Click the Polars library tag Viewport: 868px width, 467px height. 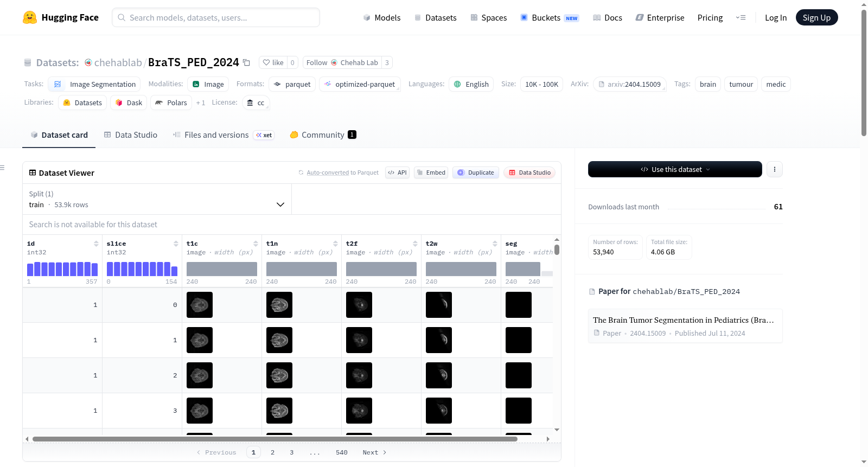171,103
